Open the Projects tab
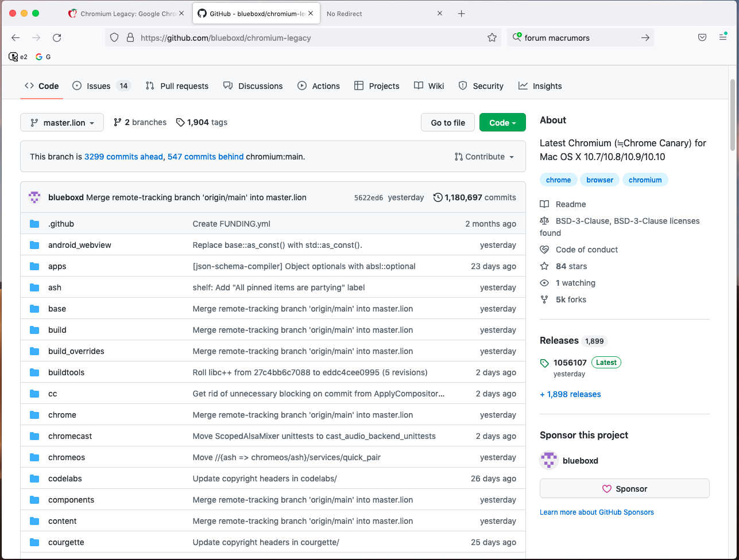Image resolution: width=739 pixels, height=560 pixels. pos(377,86)
